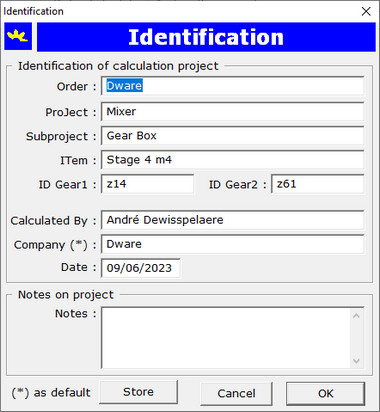Focus the Company field containing Dware
Image resolution: width=380 pixels, height=412 pixels.
[x=232, y=244]
